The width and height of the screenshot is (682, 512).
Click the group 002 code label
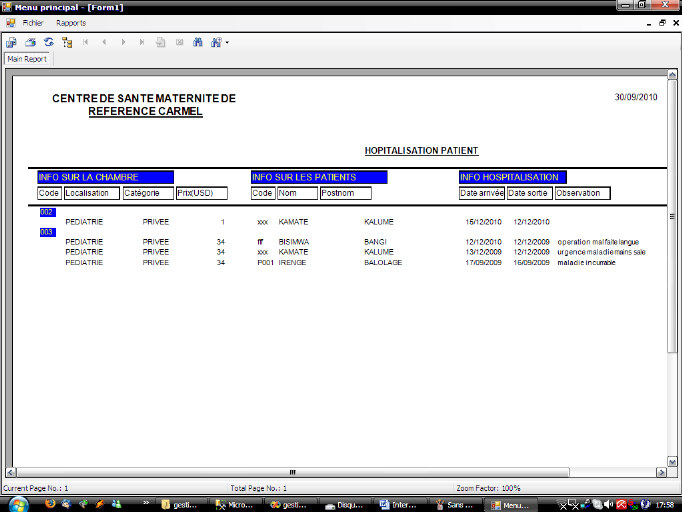point(47,212)
